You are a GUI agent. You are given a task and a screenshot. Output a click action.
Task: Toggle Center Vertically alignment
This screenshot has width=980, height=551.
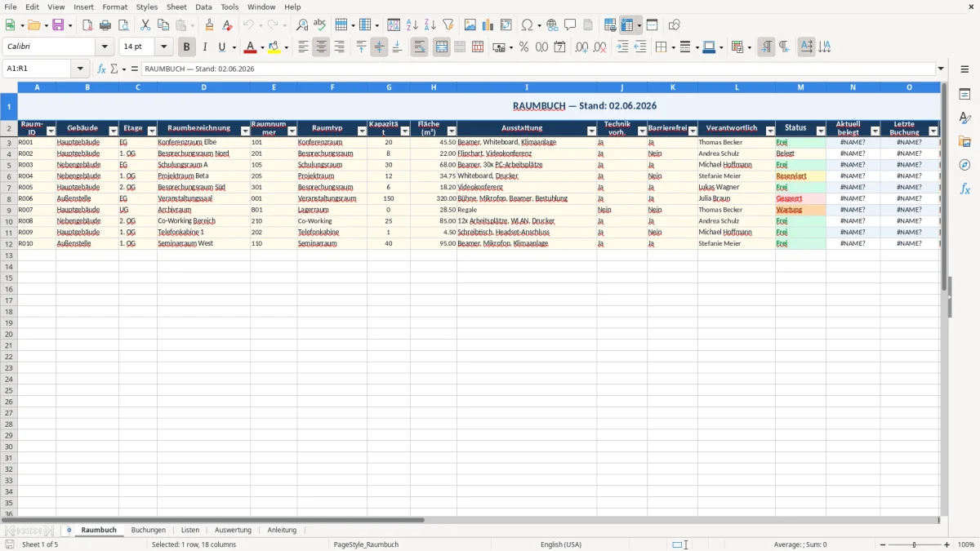pos(379,47)
